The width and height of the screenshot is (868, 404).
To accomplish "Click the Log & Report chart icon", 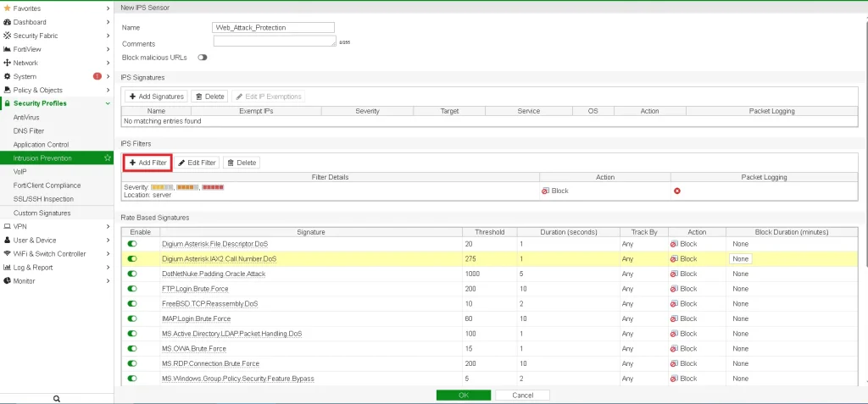I will coord(7,268).
